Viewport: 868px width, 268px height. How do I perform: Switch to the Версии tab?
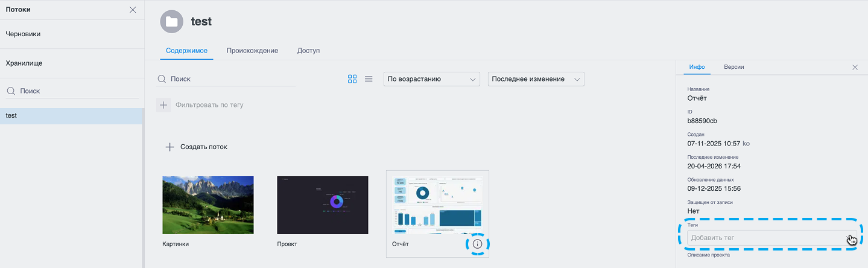[734, 67]
